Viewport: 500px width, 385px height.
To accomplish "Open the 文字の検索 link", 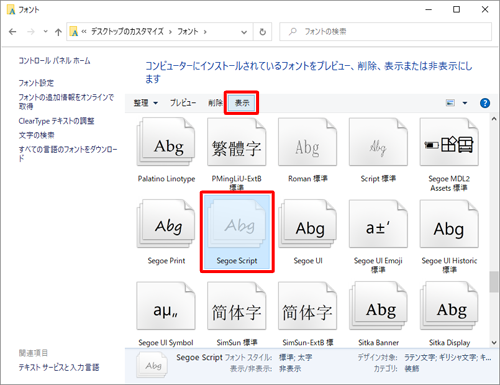I will pyautogui.click(x=36, y=135).
